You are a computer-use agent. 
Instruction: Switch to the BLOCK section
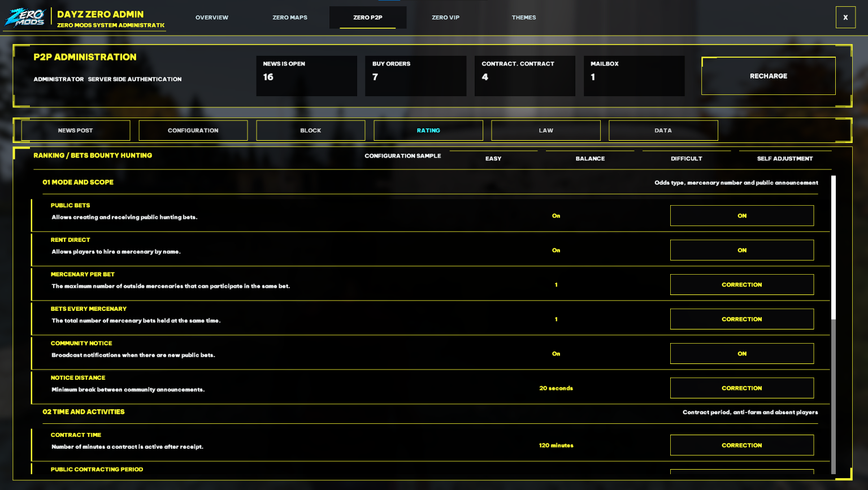[x=311, y=131]
